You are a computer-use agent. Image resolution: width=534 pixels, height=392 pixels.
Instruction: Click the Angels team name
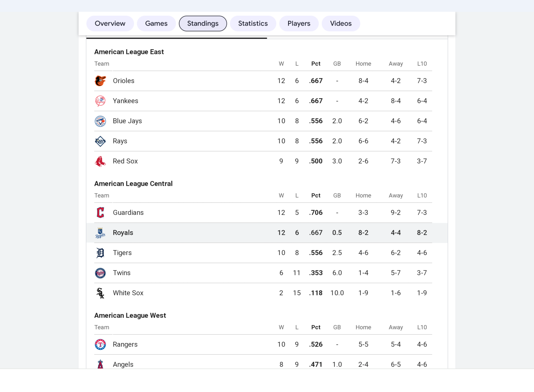pyautogui.click(x=123, y=365)
